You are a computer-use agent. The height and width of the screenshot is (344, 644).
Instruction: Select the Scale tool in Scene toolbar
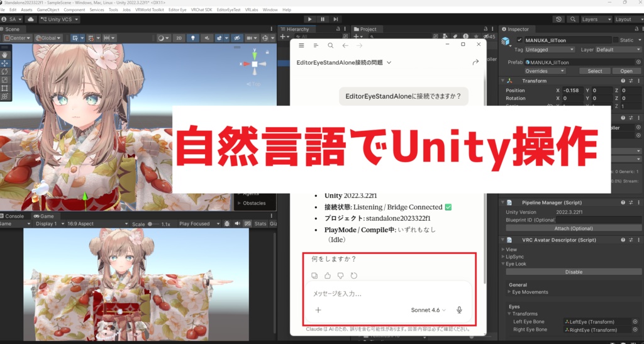coord(5,80)
